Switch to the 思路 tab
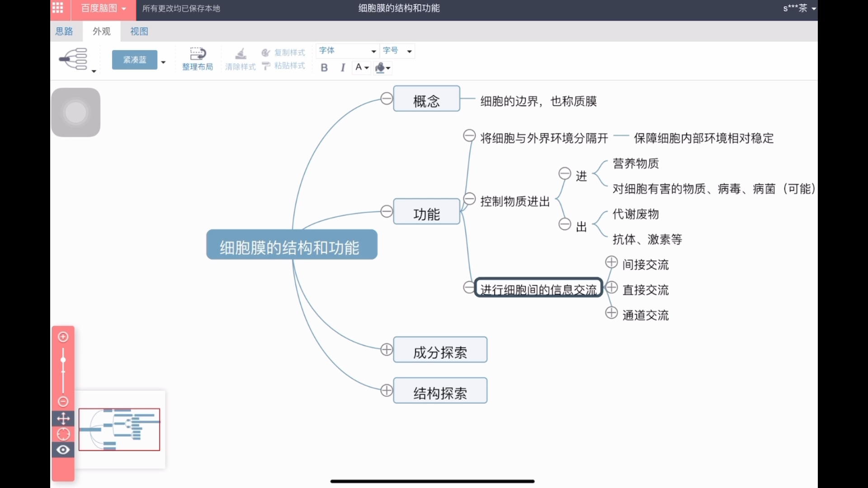 coord(64,31)
